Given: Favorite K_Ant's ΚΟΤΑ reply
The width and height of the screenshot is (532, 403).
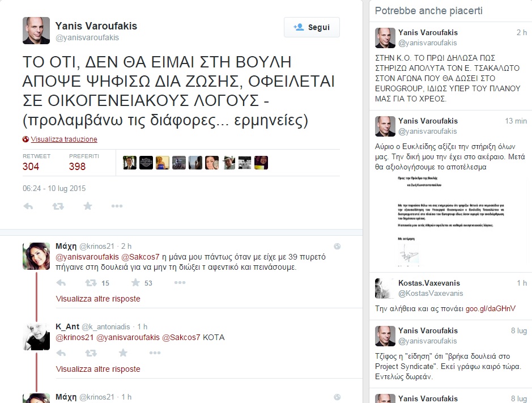Looking at the screenshot, I should click(x=123, y=353).
